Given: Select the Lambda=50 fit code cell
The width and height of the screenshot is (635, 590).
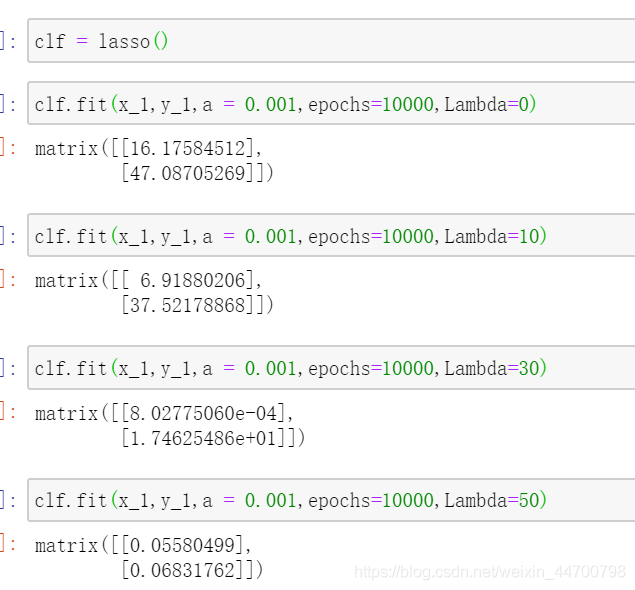Looking at the screenshot, I should (x=331, y=500).
